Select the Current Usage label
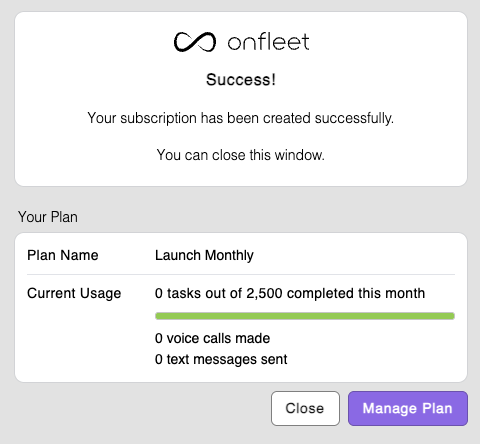480x444 pixels. [74, 293]
